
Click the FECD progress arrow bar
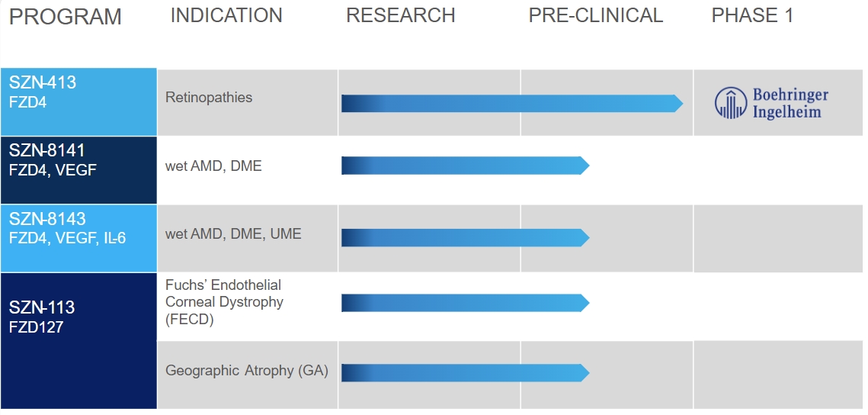click(465, 303)
